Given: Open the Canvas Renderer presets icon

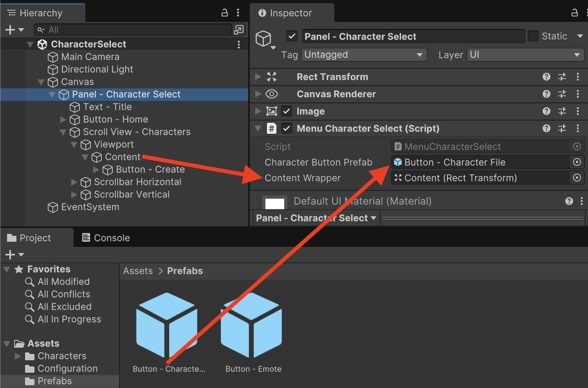Looking at the screenshot, I should tap(562, 94).
